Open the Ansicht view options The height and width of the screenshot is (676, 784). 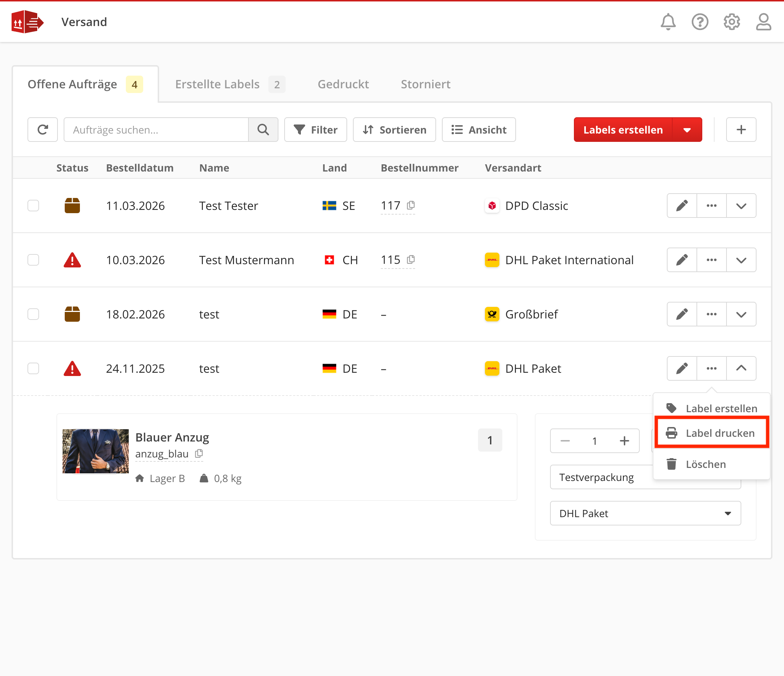tap(479, 130)
